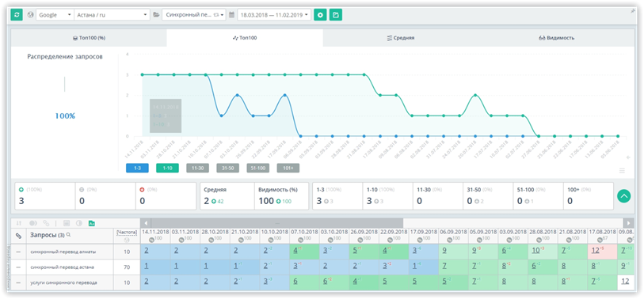
Task: Click the green Aa text-mode icon
Action: [x=92, y=223]
